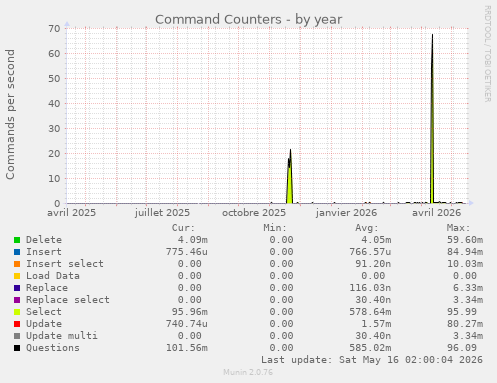Click the 'Commands per second' axis label
The width and height of the screenshot is (497, 383).
[x=10, y=114]
